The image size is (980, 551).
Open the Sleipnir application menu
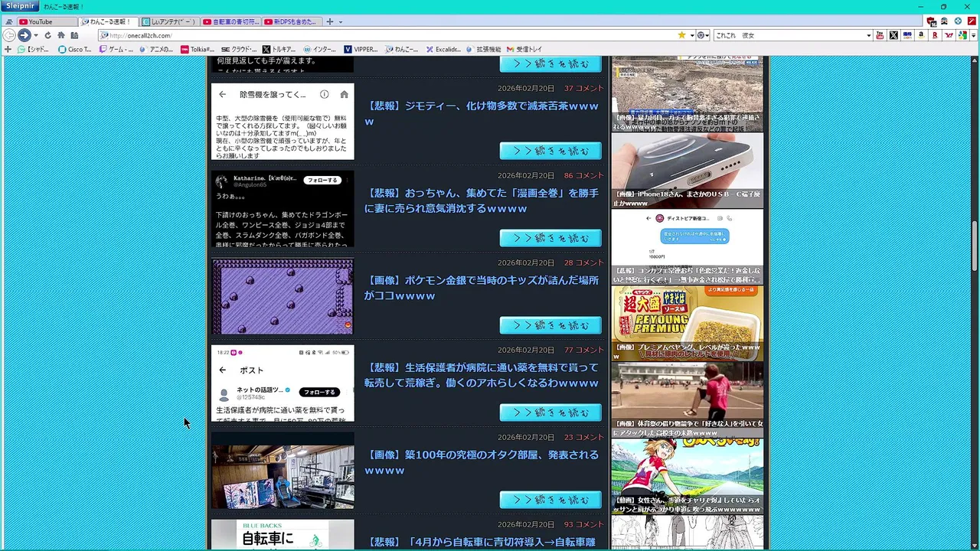(21, 5)
